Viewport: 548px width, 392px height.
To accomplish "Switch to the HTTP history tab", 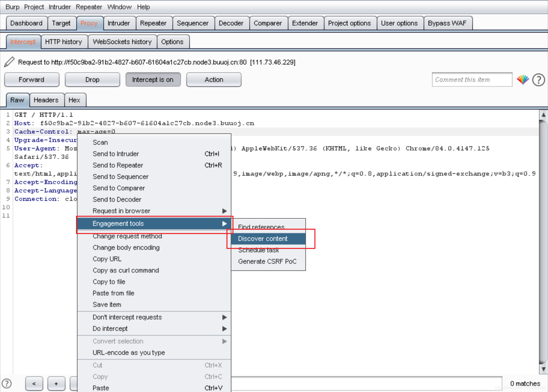I will [63, 42].
